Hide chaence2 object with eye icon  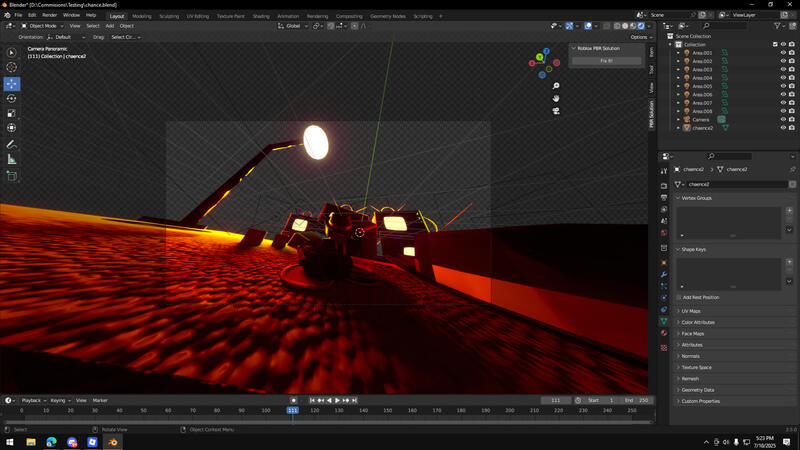point(783,128)
